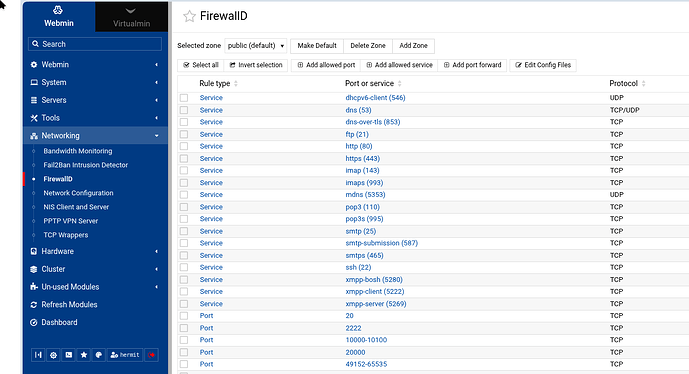Tick the checkbox for port 2222 row
Screen dimensions: 689x374
(184, 328)
